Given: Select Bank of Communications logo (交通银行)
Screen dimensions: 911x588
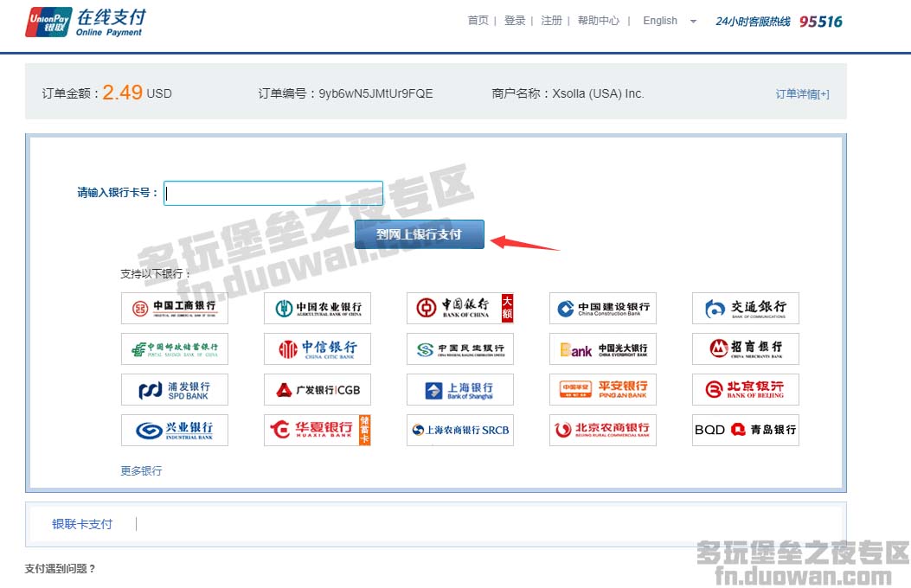Looking at the screenshot, I should coord(745,308).
